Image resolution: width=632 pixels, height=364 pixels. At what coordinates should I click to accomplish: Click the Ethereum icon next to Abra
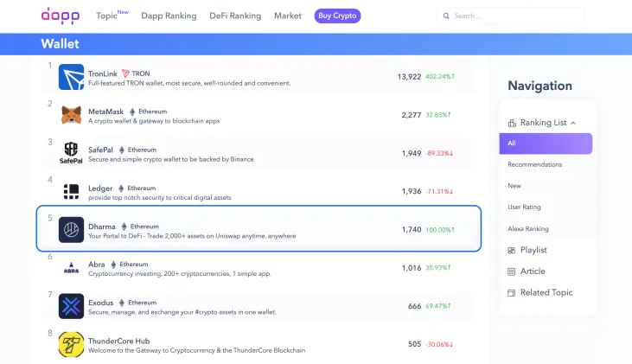click(113, 265)
